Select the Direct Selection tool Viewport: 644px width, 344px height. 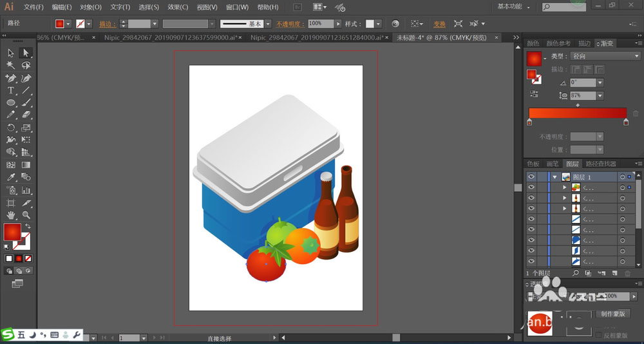pyautogui.click(x=26, y=53)
